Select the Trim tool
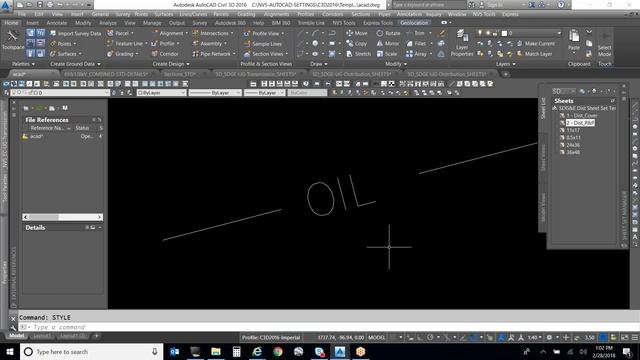 point(416,33)
